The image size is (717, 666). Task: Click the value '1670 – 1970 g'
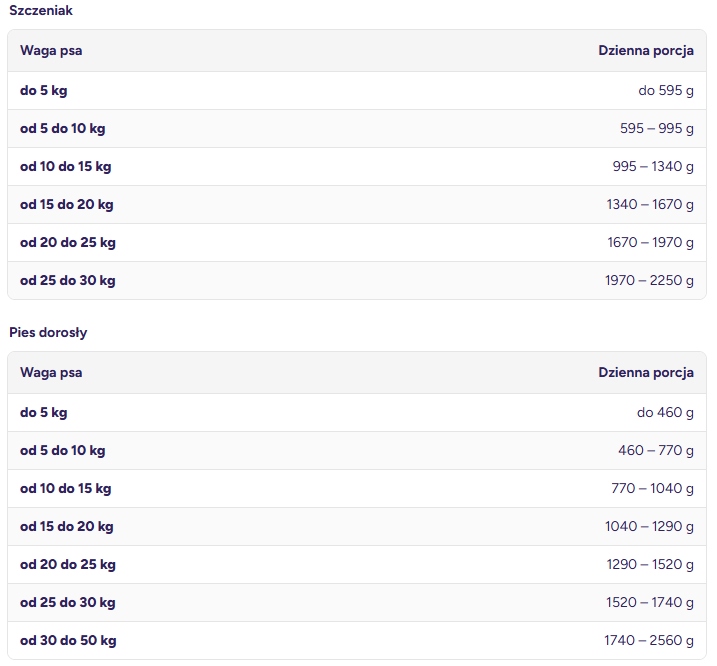[650, 242]
